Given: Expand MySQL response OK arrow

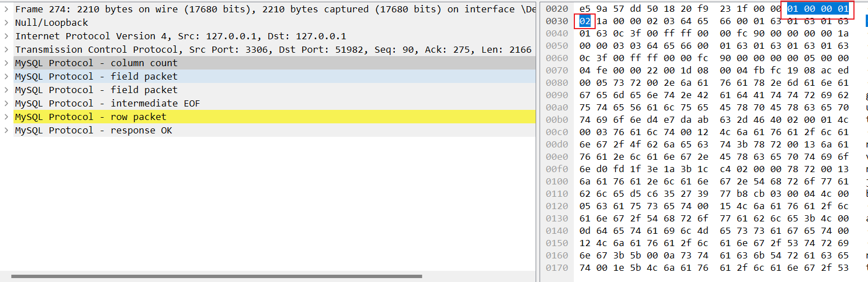Looking at the screenshot, I should (x=6, y=131).
